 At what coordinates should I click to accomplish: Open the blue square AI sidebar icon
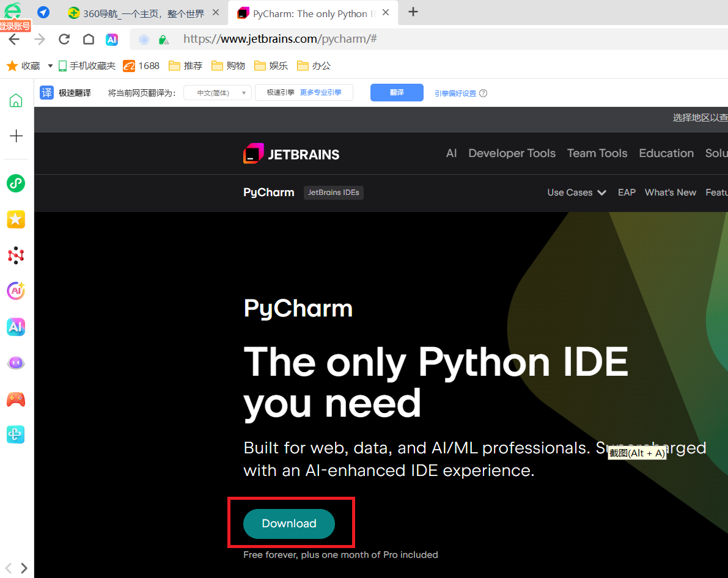click(16, 327)
